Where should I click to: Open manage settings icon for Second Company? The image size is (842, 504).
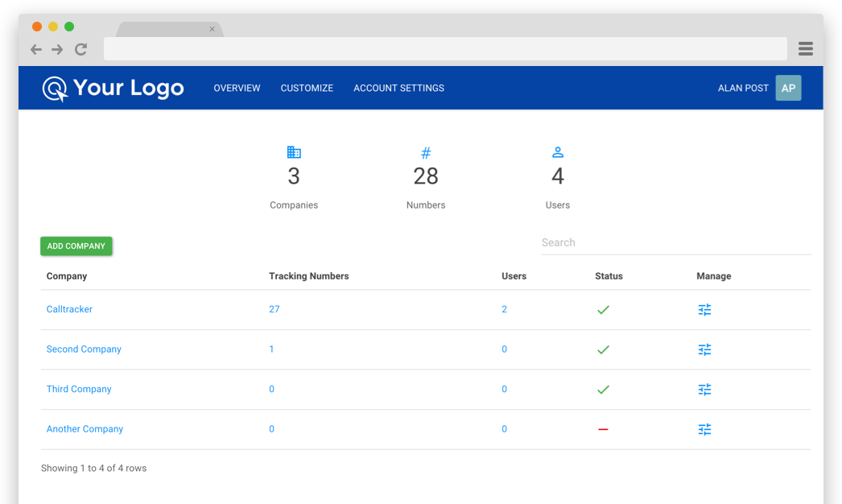pos(704,349)
